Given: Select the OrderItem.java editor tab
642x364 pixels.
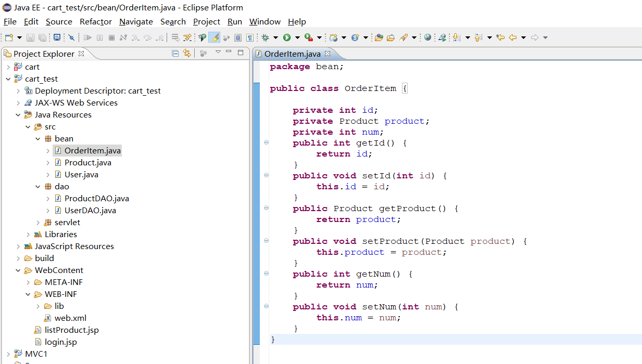Looking at the screenshot, I should click(292, 54).
